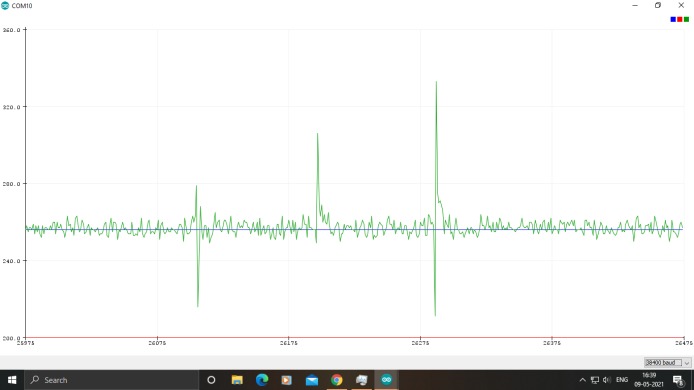
Task: Launch Google Chrome from taskbar
Action: [336, 380]
